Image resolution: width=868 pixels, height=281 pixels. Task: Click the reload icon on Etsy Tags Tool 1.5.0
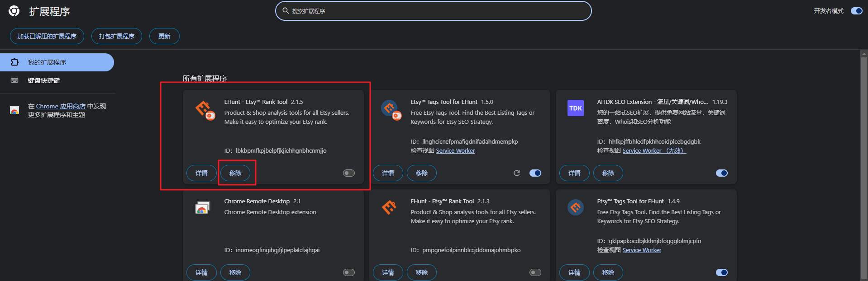tap(517, 173)
